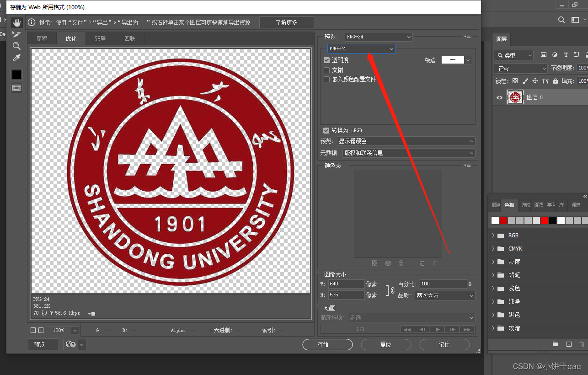
Task: Click the black eyedropper color swatch
Action: pyautogui.click(x=16, y=75)
